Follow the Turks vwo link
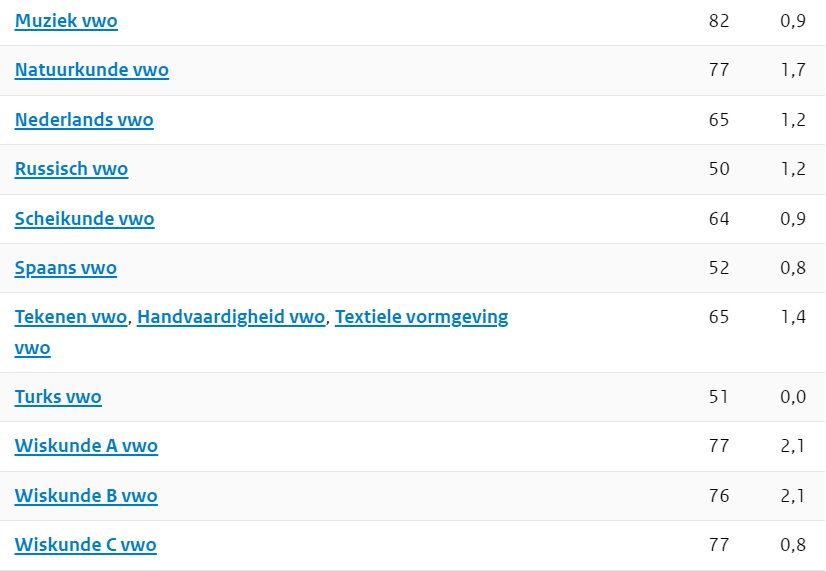 (x=58, y=397)
